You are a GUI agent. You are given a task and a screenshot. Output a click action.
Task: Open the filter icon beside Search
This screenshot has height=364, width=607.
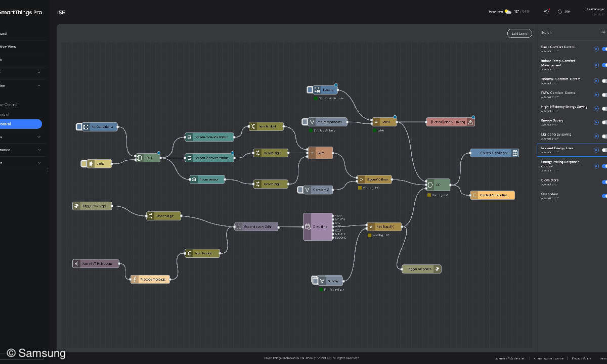[x=603, y=32]
